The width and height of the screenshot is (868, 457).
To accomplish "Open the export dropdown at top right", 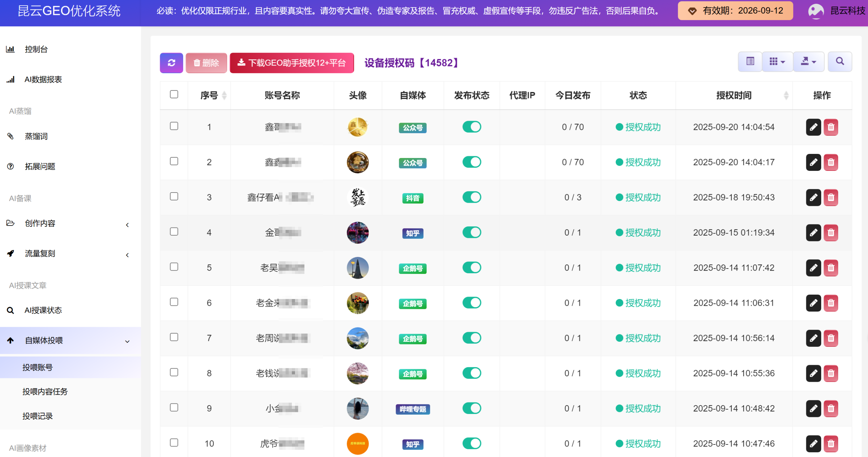I will (809, 61).
